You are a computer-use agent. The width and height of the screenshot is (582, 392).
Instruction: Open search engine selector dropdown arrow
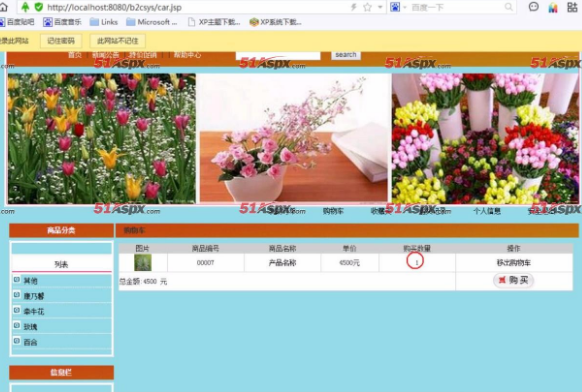point(405,7)
